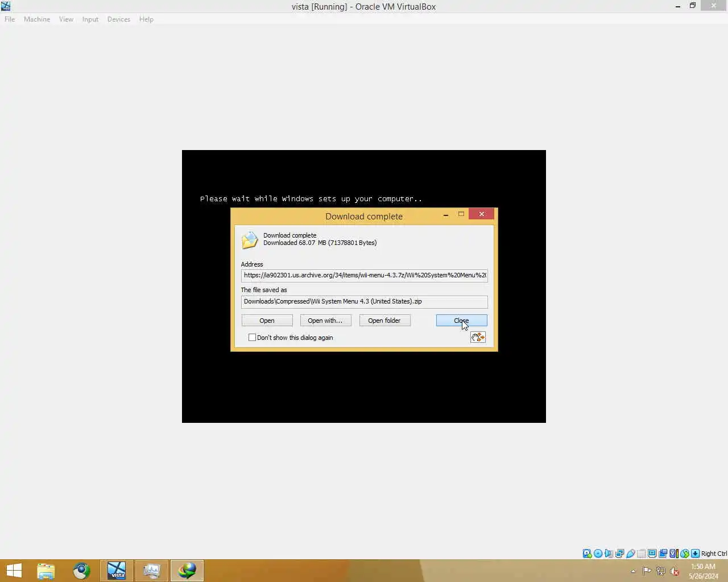Click the muted volume tray icon
The image size is (728, 582).
tap(675, 571)
